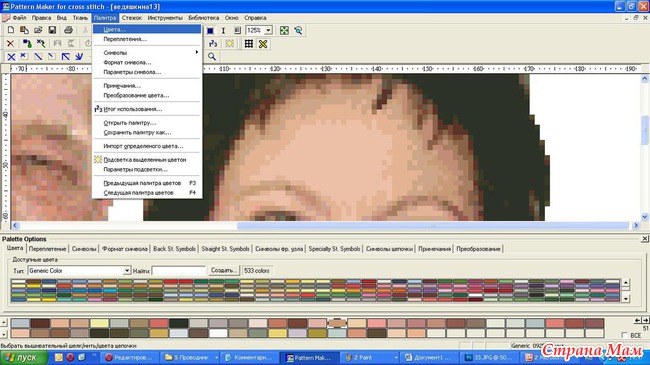This screenshot has height=365, width=650.
Task: Open the Библиотека menu
Action: pyautogui.click(x=204, y=18)
